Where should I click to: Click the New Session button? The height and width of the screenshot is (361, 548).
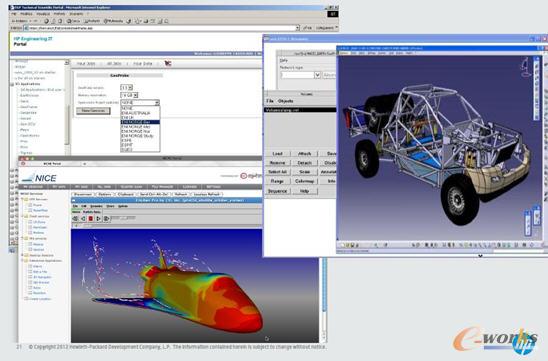[93, 111]
